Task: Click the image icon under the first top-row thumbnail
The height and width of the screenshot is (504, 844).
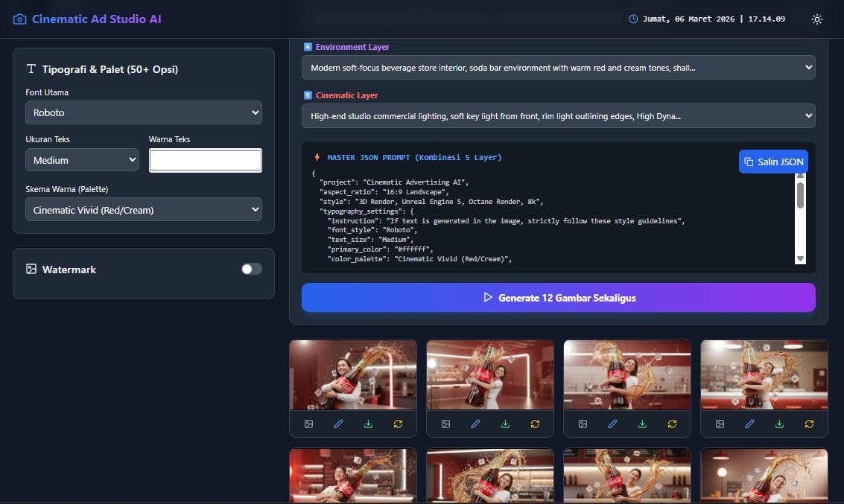Action: [308, 424]
